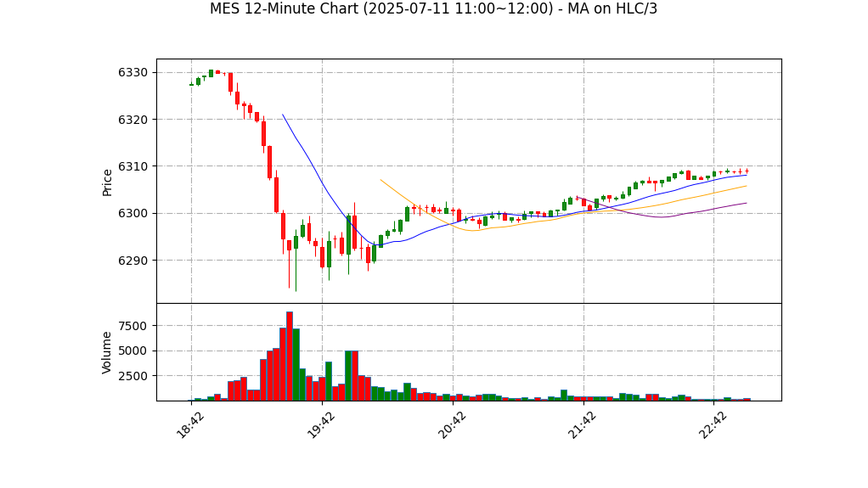Click the 7500 volume axis label
868x488 pixels.
132,326
